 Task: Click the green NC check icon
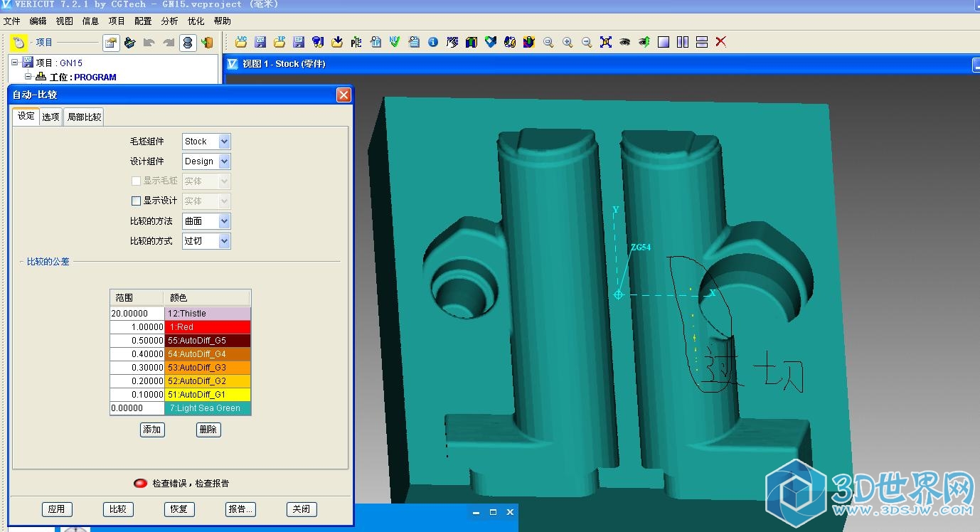pos(395,42)
